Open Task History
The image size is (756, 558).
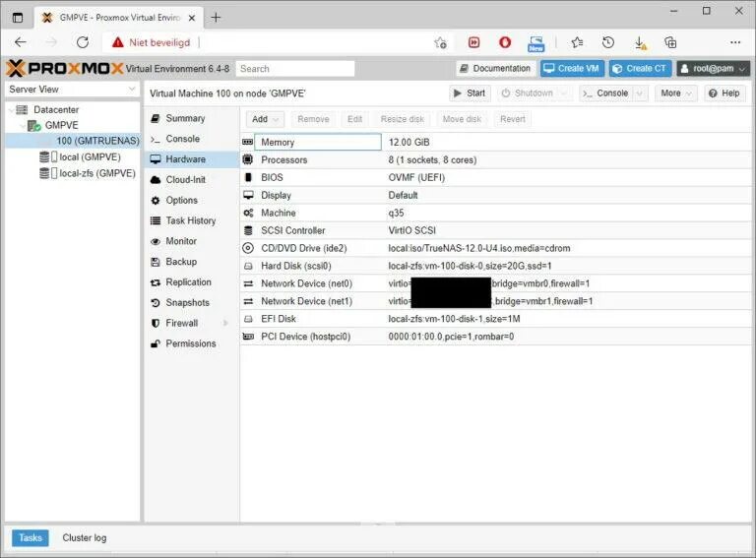point(190,220)
